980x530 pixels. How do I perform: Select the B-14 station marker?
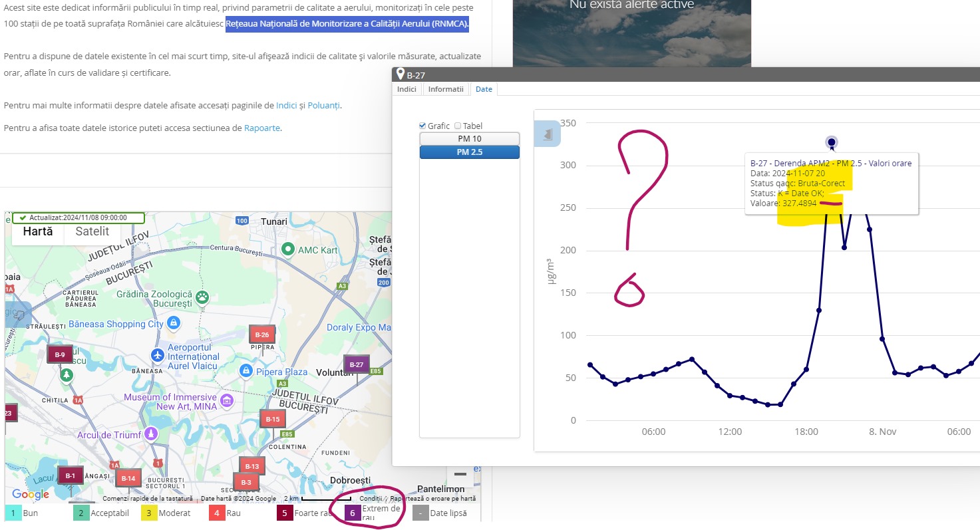[x=128, y=478]
